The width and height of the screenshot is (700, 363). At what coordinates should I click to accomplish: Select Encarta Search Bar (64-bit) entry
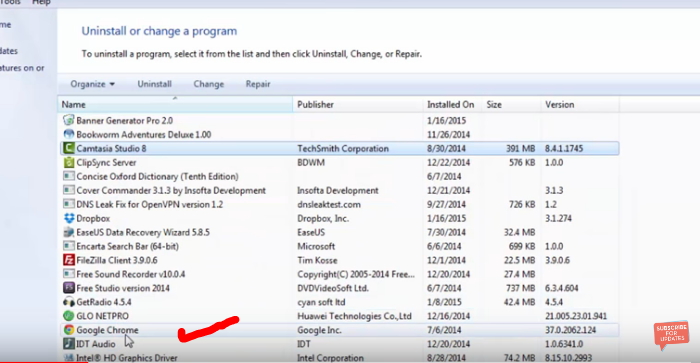click(127, 246)
